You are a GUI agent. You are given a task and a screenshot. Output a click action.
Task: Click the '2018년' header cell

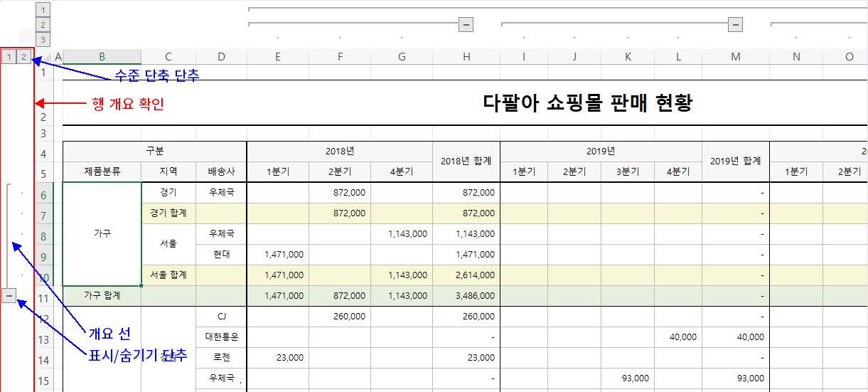click(340, 152)
